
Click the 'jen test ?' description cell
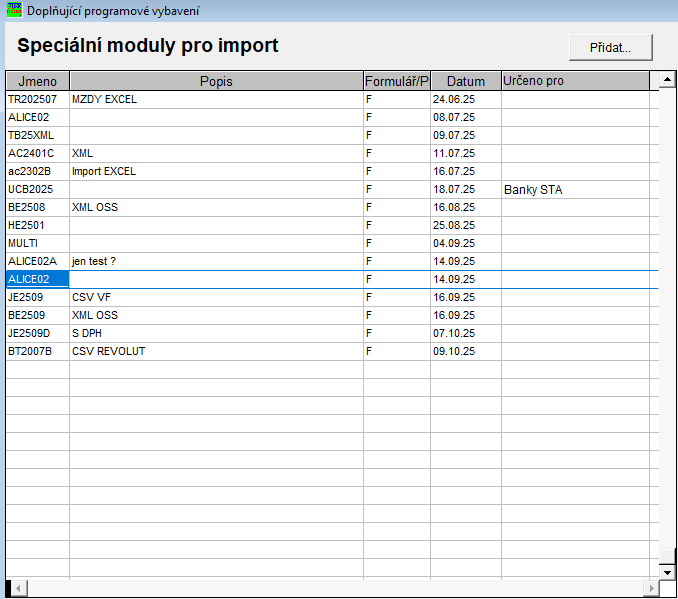[216, 262]
